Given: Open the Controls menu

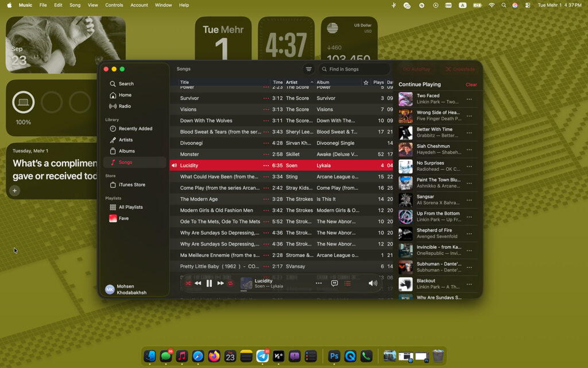Looking at the screenshot, I should pyautogui.click(x=114, y=5).
